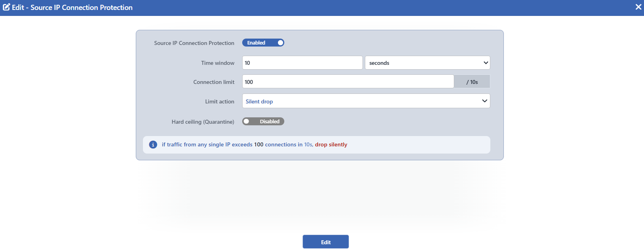Screen dimensions: 644x251
Task: Close the dialog with the X icon
Action: click(638, 7)
